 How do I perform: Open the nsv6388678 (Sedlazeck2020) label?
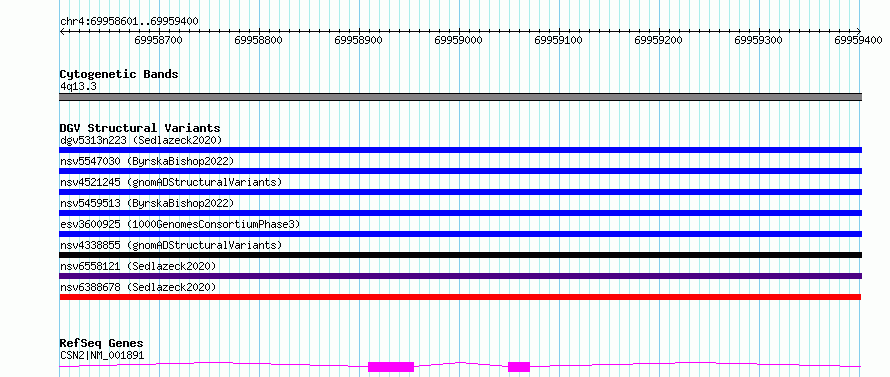(138, 287)
